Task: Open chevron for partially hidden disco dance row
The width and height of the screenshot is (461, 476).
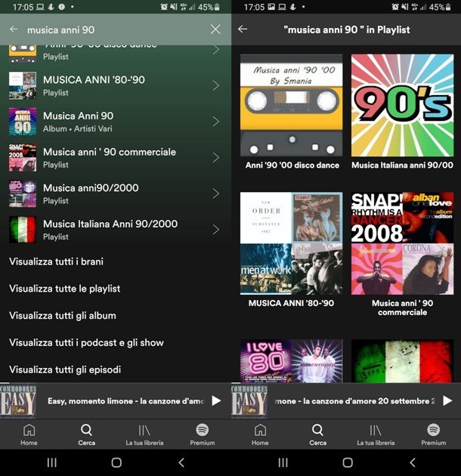Action: tap(215, 50)
